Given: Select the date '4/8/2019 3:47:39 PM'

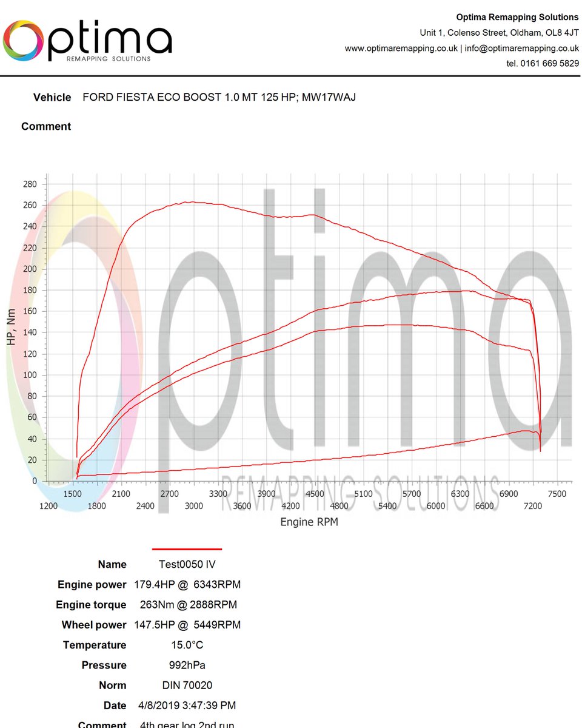Looking at the screenshot, I should [187, 705].
